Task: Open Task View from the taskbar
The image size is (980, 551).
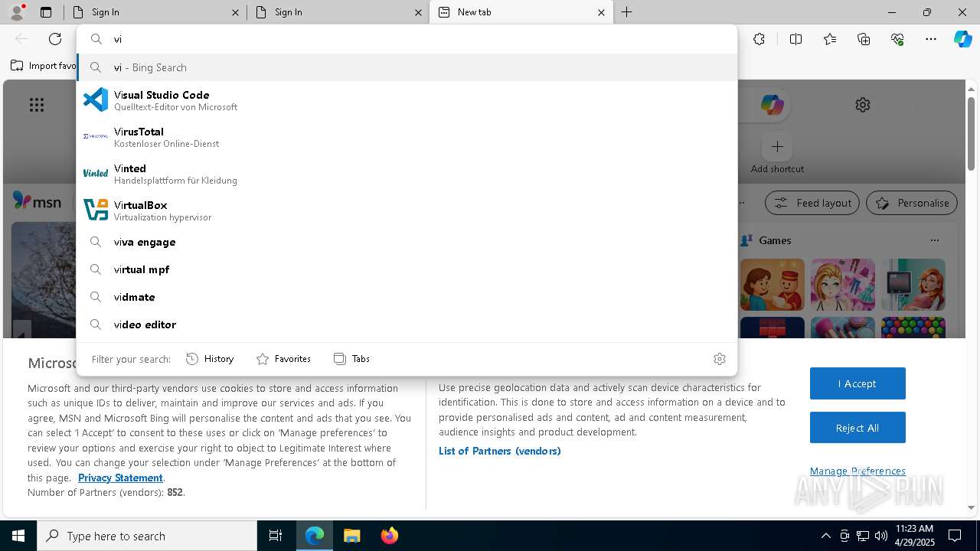Action: [x=276, y=536]
